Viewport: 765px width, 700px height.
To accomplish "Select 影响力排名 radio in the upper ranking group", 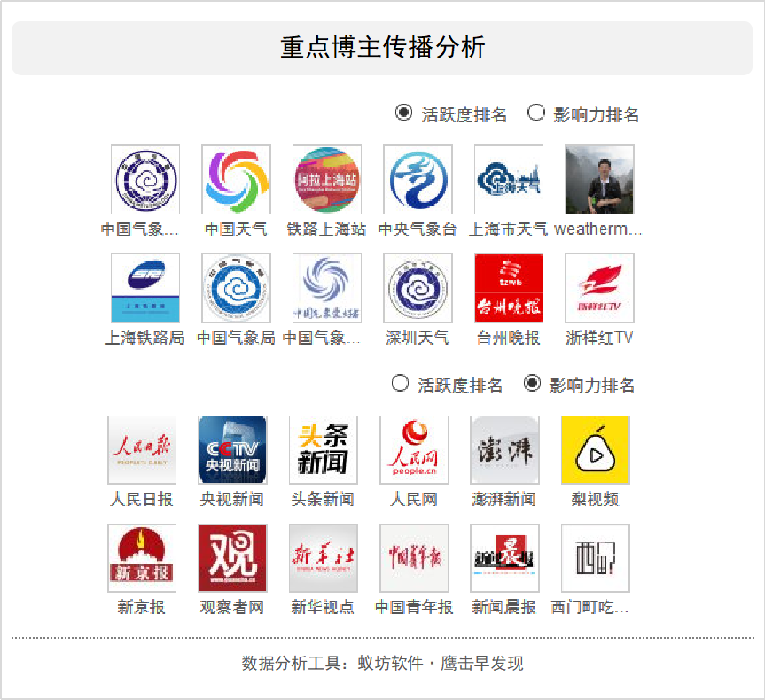I will pyautogui.click(x=535, y=113).
